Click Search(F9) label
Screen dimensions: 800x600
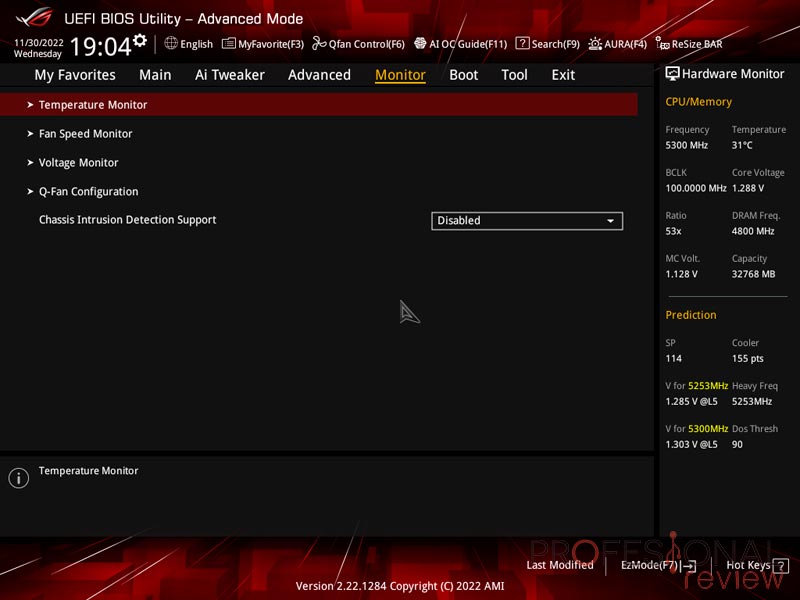(x=556, y=44)
